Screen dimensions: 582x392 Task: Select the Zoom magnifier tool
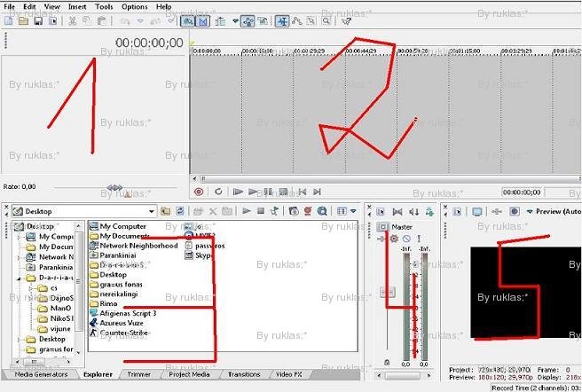click(x=326, y=21)
